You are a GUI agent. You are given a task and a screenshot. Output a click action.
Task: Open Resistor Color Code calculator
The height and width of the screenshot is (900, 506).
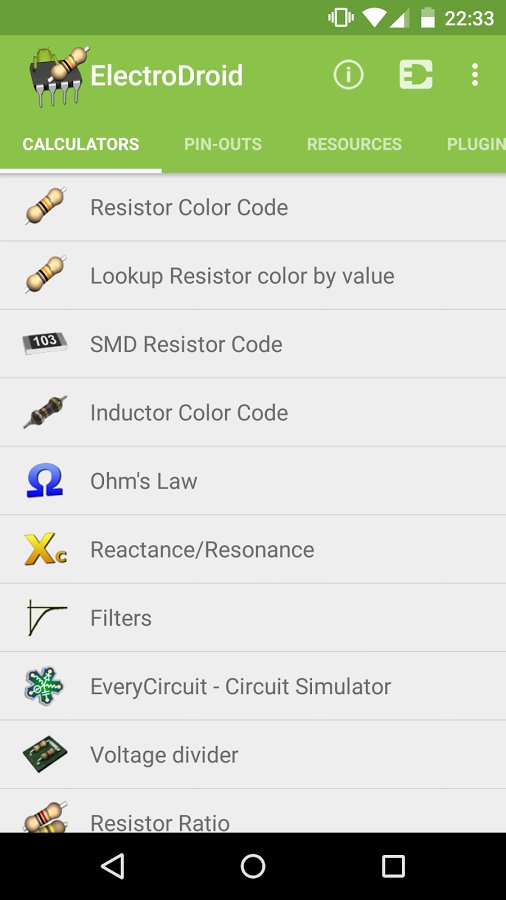tap(253, 207)
